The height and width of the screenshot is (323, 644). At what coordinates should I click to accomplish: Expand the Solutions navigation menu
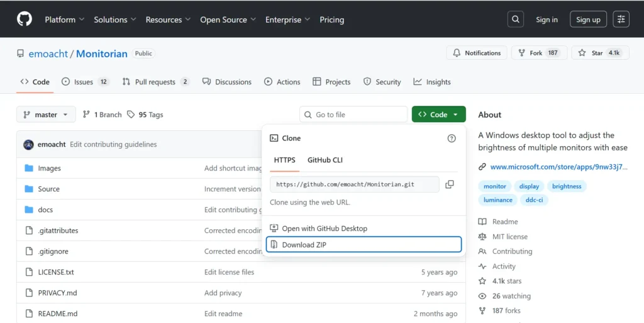114,20
